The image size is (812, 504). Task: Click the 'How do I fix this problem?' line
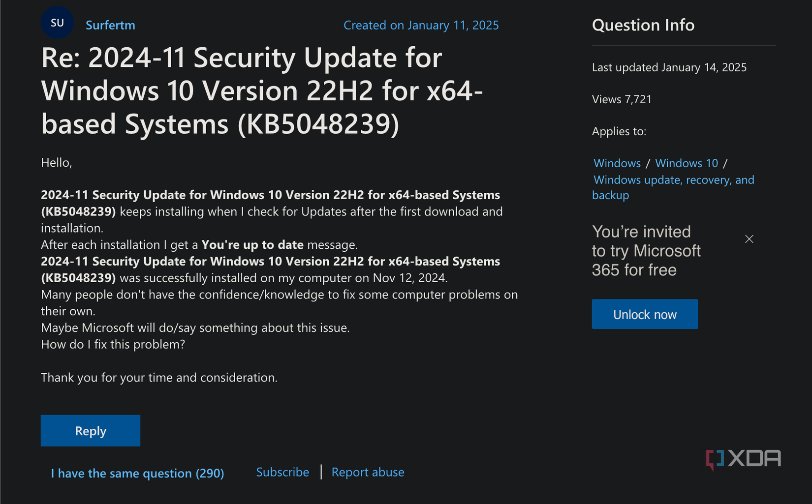(x=113, y=344)
